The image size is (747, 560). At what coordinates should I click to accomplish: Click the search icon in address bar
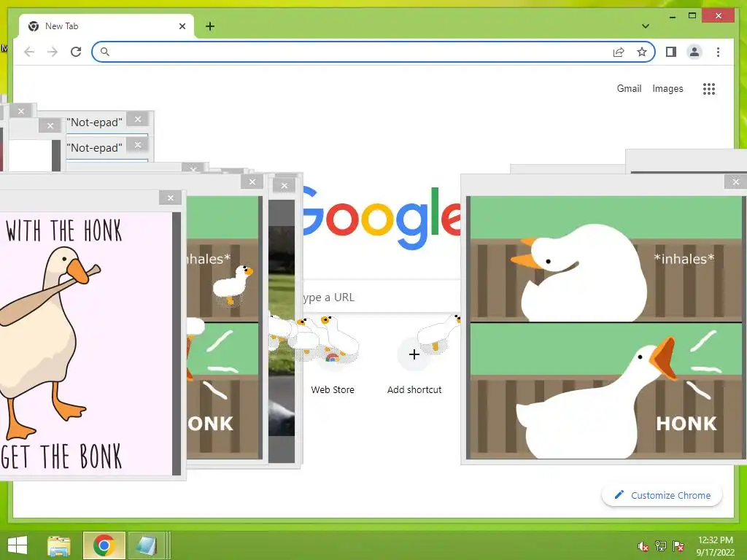[x=105, y=52]
